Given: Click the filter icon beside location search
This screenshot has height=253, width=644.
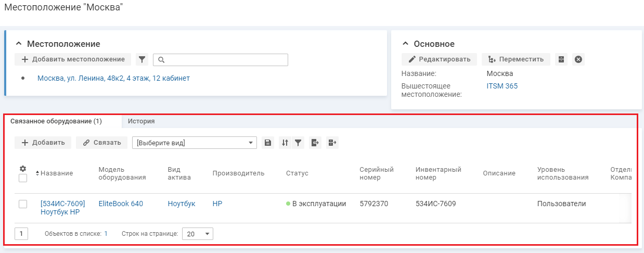Looking at the screenshot, I should pos(142,60).
